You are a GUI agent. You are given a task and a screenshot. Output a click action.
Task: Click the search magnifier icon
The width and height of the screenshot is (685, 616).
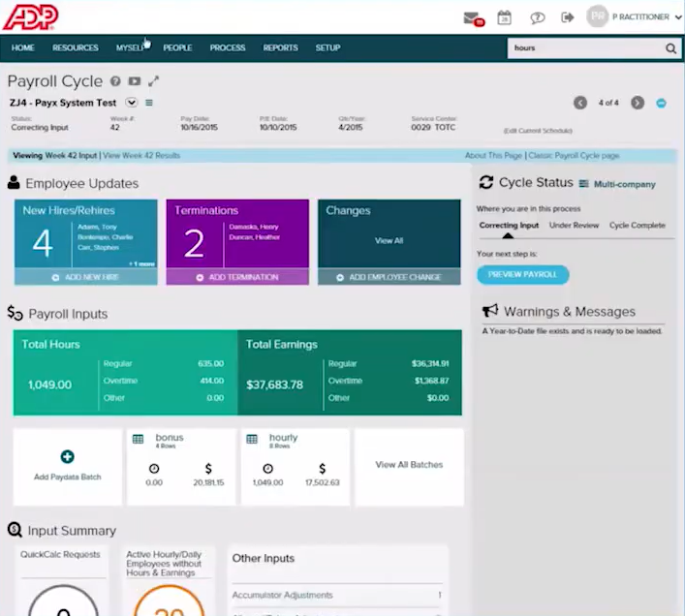click(x=671, y=48)
